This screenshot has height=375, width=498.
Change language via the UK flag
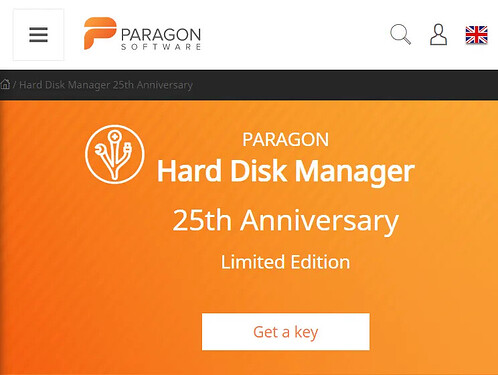click(476, 35)
